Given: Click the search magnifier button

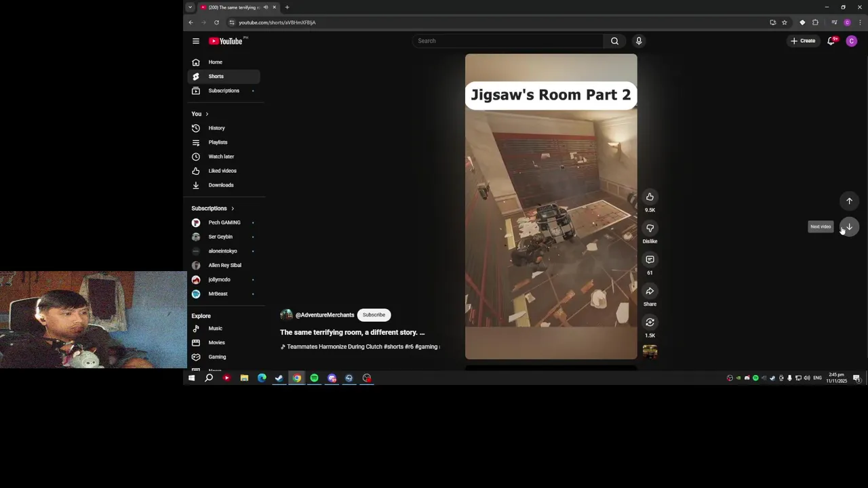Looking at the screenshot, I should 614,41.
